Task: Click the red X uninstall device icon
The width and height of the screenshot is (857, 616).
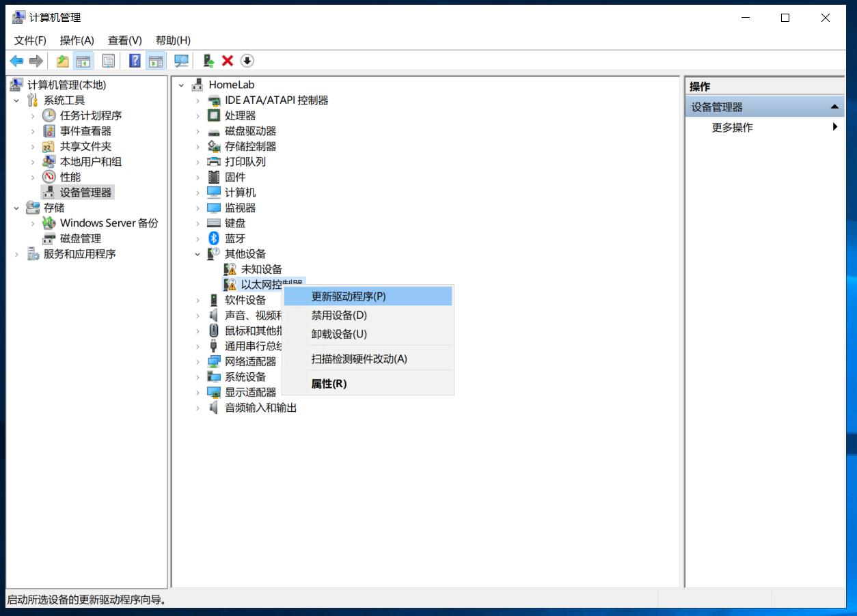Action: (x=228, y=61)
